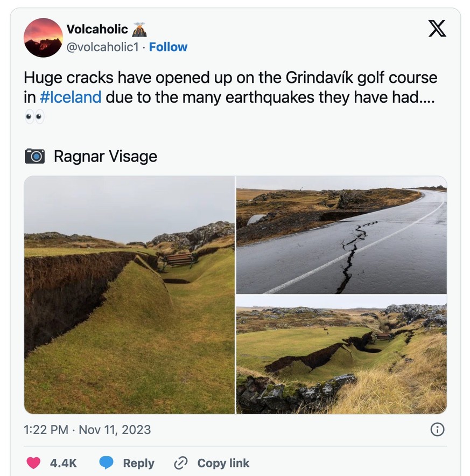Click the 4.4K likes count
Viewport: 470px width, 476px height.
point(64,463)
